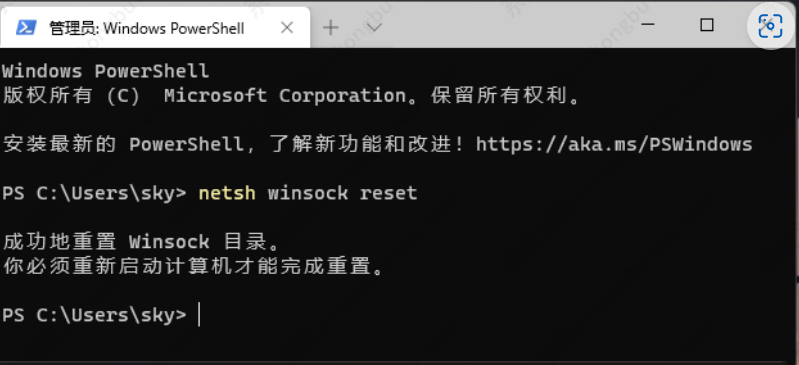Click the circular screen capture icon
The image size is (799, 365).
[x=770, y=26]
